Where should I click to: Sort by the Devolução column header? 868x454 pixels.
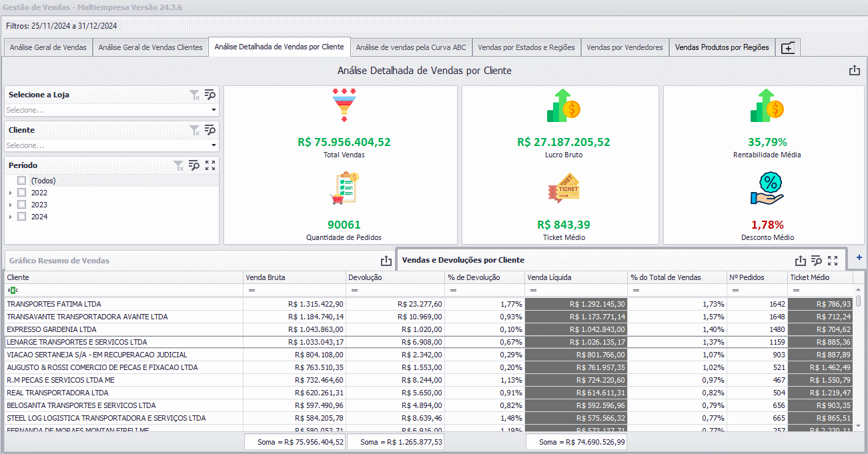396,277
